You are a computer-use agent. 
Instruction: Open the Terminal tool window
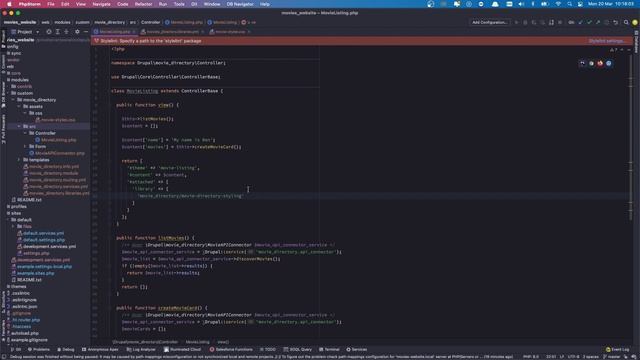(x=329, y=350)
